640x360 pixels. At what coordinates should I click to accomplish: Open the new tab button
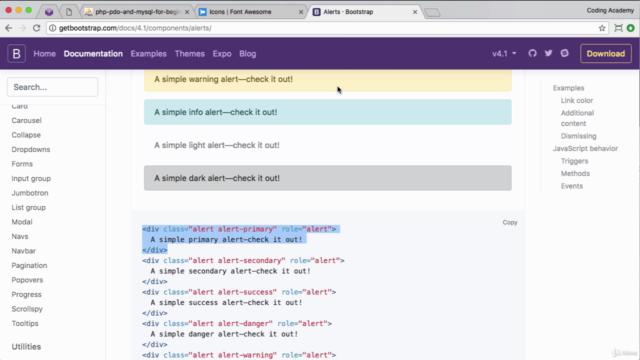pyautogui.click(x=432, y=13)
